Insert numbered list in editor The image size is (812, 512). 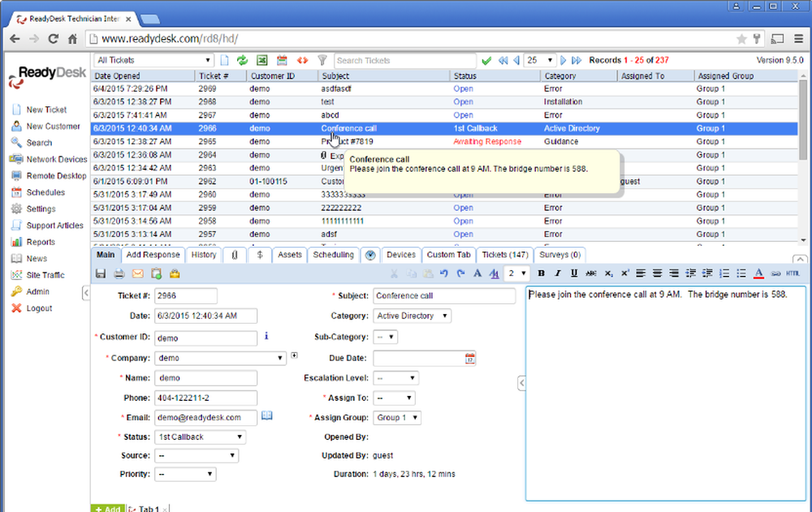click(724, 273)
